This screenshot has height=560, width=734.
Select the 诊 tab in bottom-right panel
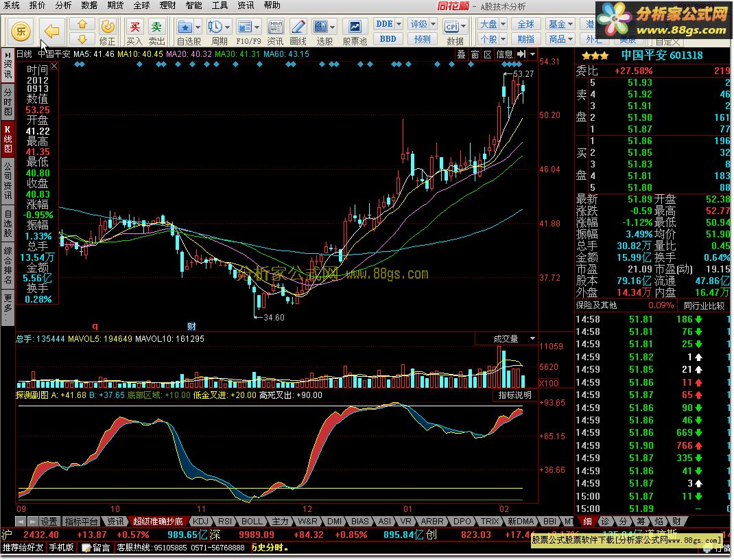(x=605, y=521)
